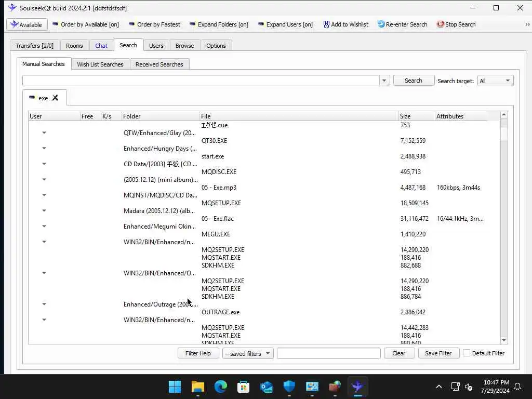The height and width of the screenshot is (399, 532).
Task: Switch to the Chat tab
Action: [101, 46]
